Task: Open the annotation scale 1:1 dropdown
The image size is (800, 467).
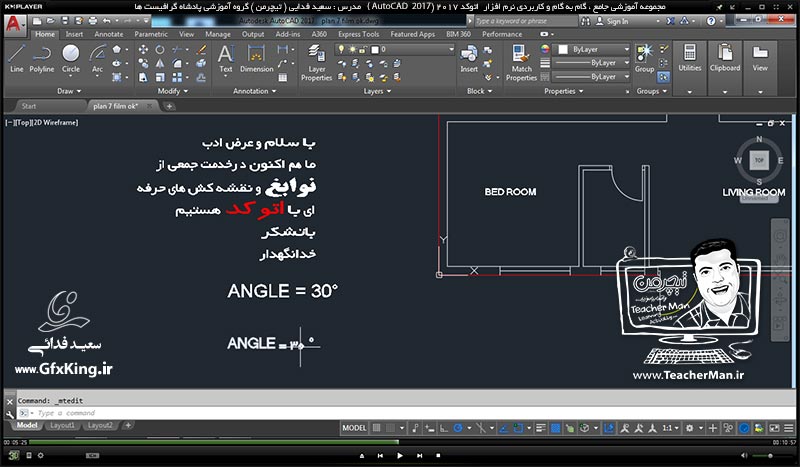Action: point(670,428)
